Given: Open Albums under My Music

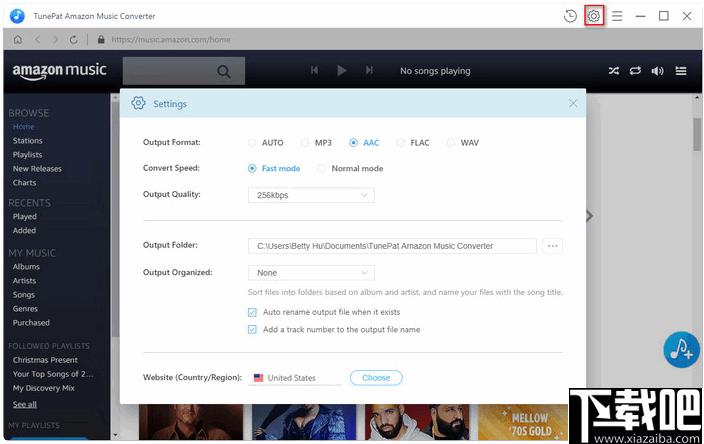Looking at the screenshot, I should click(26, 267).
